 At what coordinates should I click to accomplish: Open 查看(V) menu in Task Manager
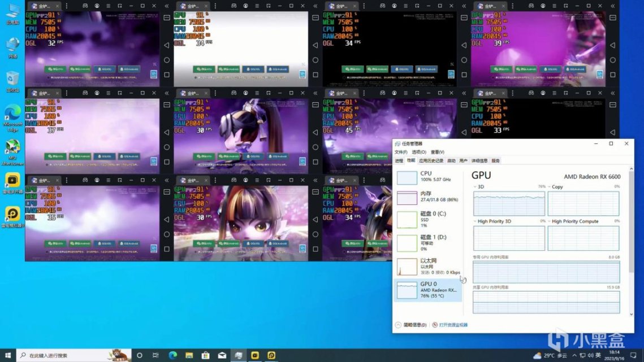click(438, 152)
